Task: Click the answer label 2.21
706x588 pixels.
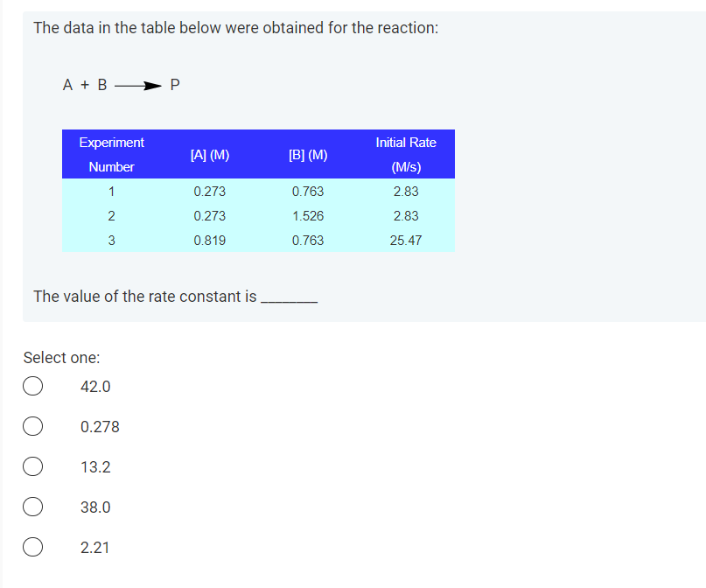Action: click(93, 547)
